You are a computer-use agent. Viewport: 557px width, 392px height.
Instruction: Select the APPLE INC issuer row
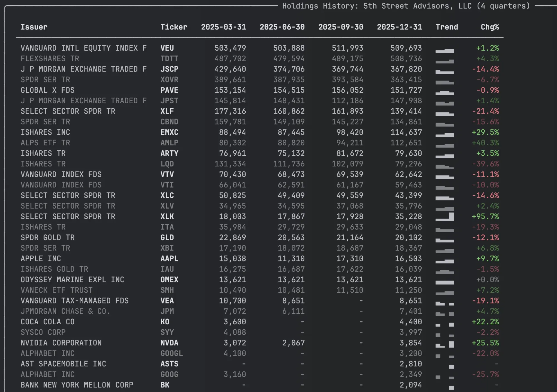click(x=41, y=259)
